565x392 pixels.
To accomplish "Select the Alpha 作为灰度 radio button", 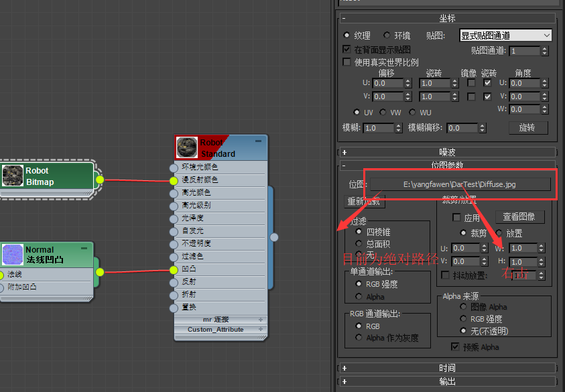I will click(x=359, y=338).
